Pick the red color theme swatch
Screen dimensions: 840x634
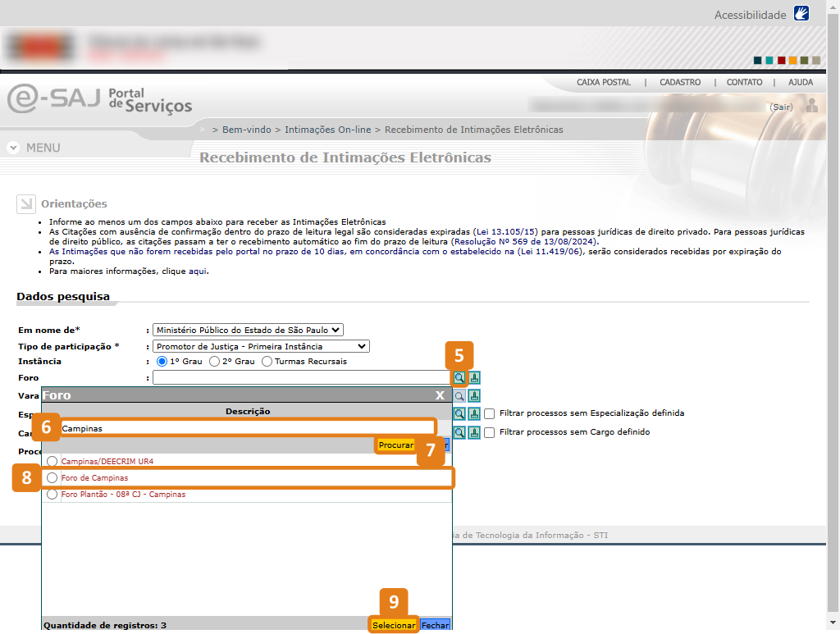[x=782, y=60]
